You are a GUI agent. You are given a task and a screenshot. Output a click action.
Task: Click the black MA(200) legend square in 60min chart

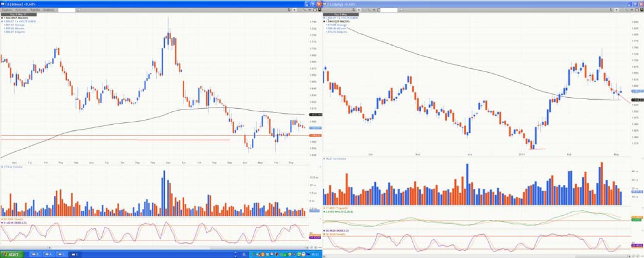coord(2,18)
